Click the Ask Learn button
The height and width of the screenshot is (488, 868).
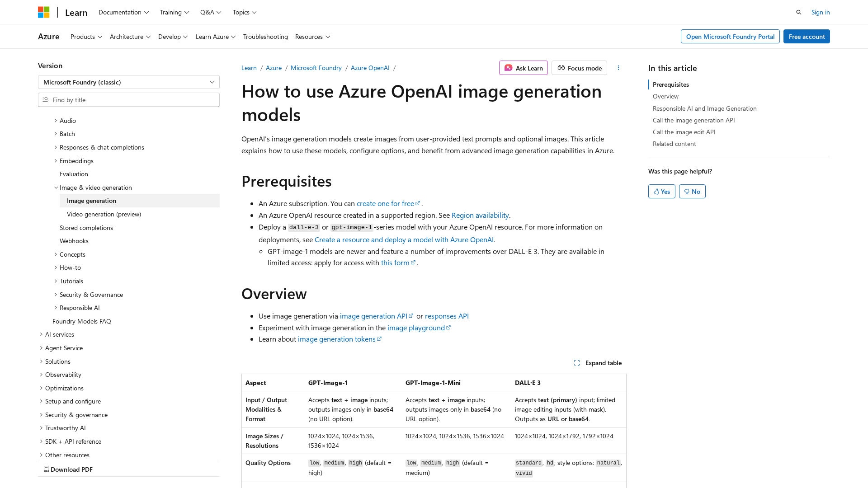(x=524, y=68)
